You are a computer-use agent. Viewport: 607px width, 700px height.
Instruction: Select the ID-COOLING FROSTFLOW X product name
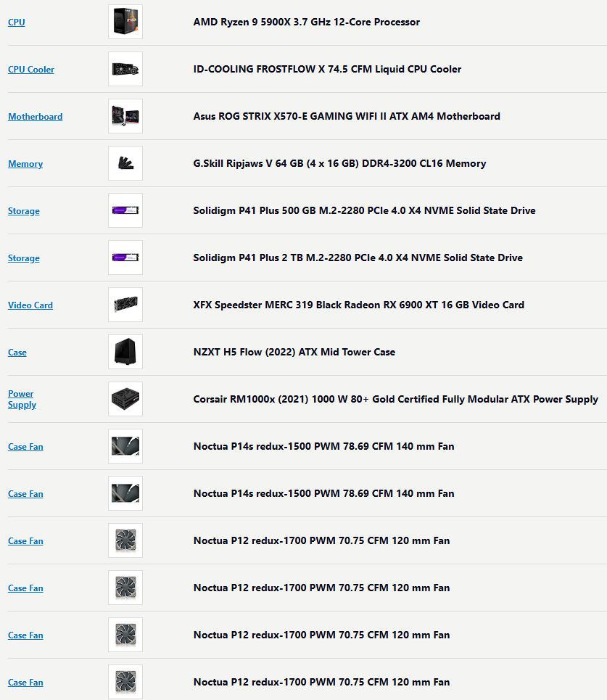pos(327,69)
